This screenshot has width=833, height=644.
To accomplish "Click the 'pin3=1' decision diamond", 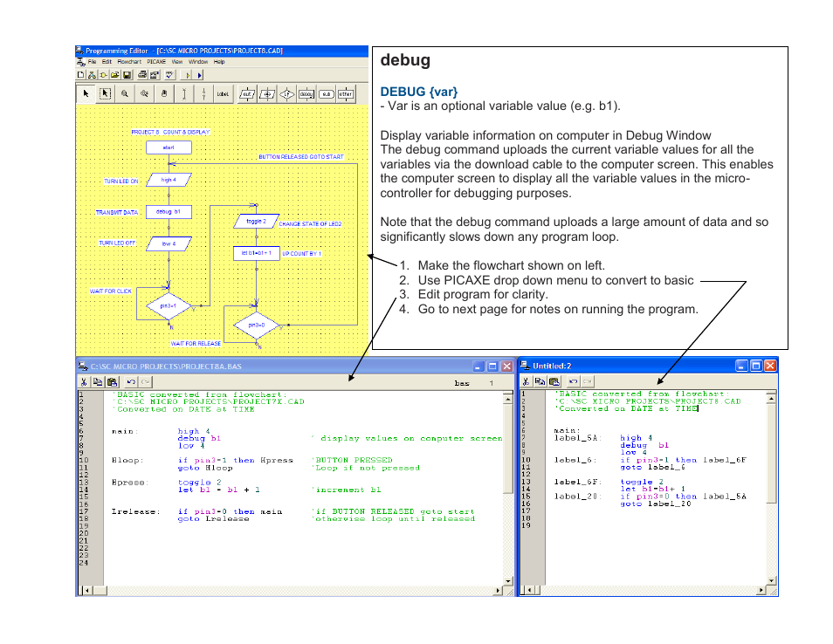I will 169,306.
